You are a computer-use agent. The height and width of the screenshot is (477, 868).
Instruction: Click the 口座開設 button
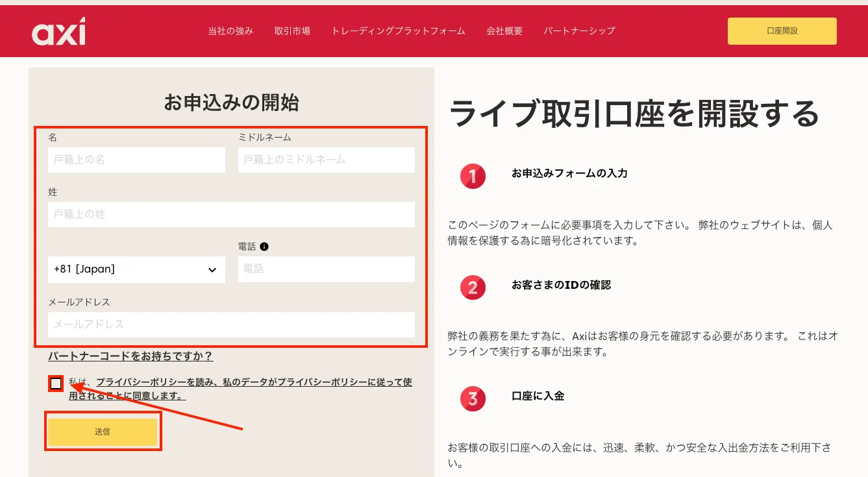(x=782, y=31)
